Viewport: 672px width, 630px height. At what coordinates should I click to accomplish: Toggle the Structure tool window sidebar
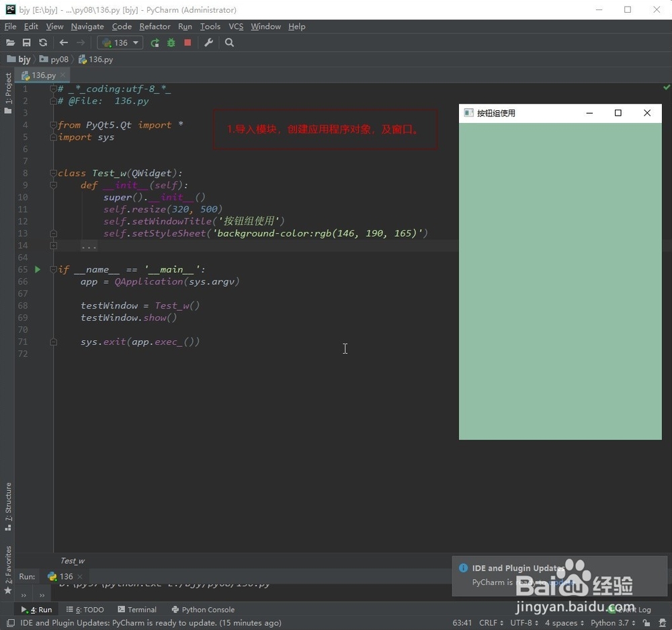tap(7, 506)
